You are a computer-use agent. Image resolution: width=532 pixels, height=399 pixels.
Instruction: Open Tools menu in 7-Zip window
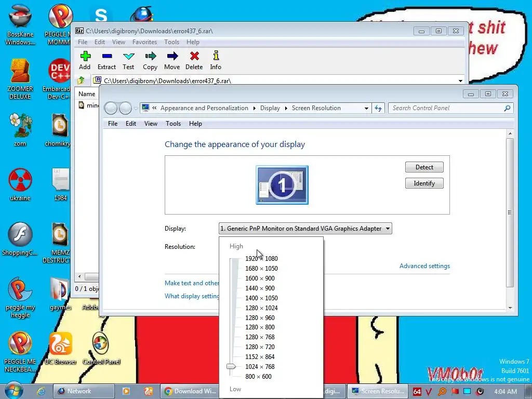pyautogui.click(x=171, y=42)
